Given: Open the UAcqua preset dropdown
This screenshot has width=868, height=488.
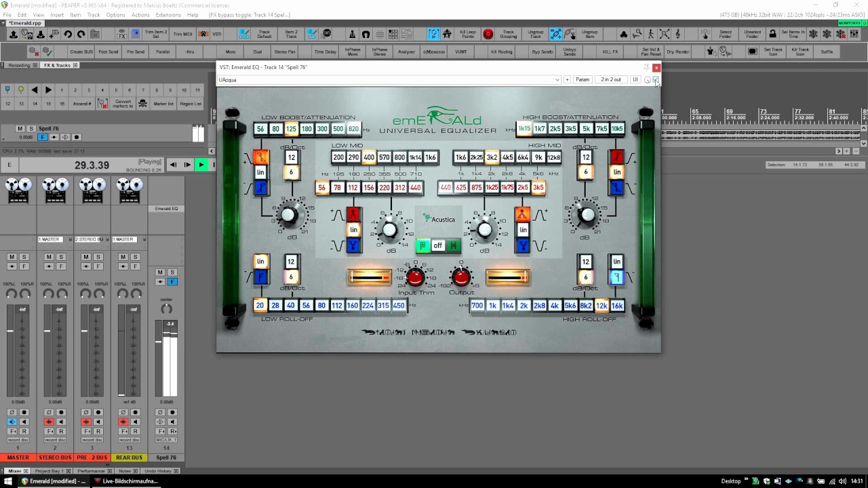Looking at the screenshot, I should [389, 80].
